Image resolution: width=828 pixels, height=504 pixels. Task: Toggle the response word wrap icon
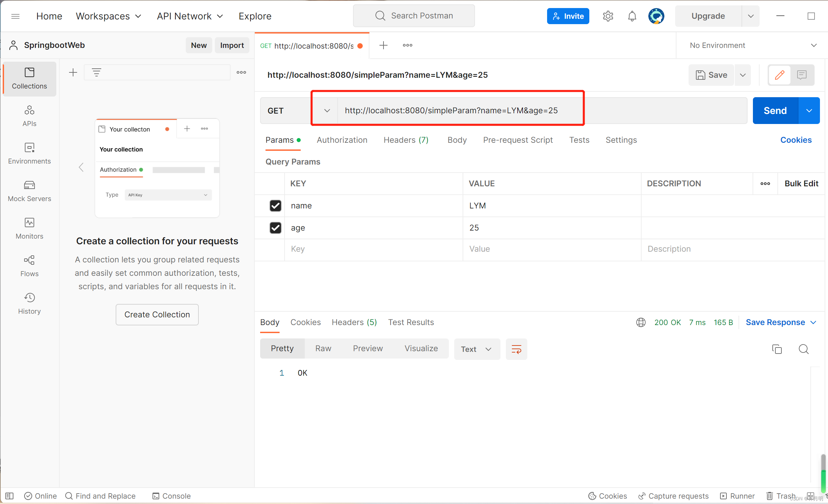(x=516, y=349)
